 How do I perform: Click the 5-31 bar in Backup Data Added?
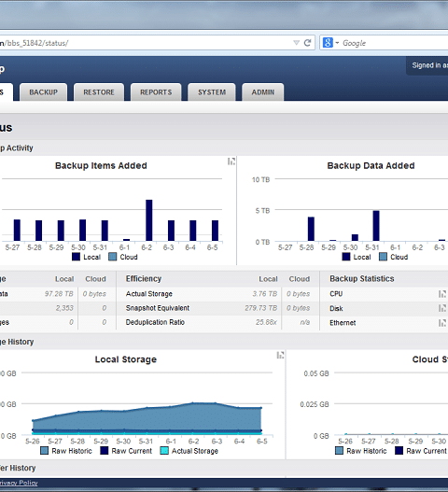point(376,226)
